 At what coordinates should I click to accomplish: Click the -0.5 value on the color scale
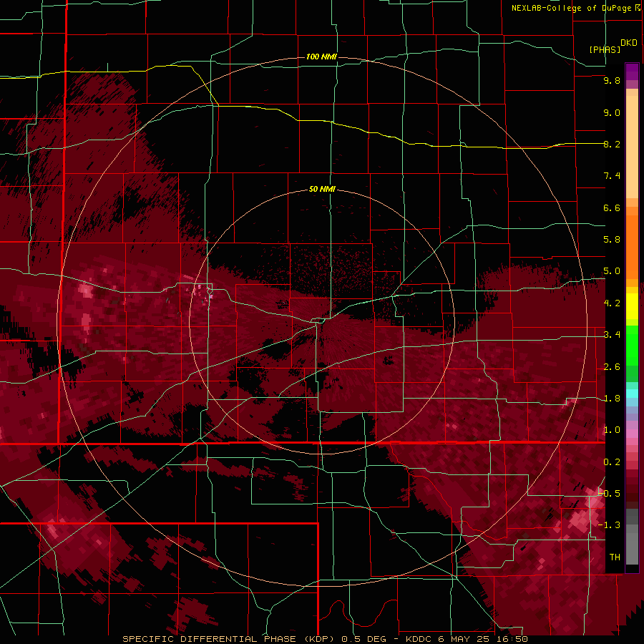609,493
